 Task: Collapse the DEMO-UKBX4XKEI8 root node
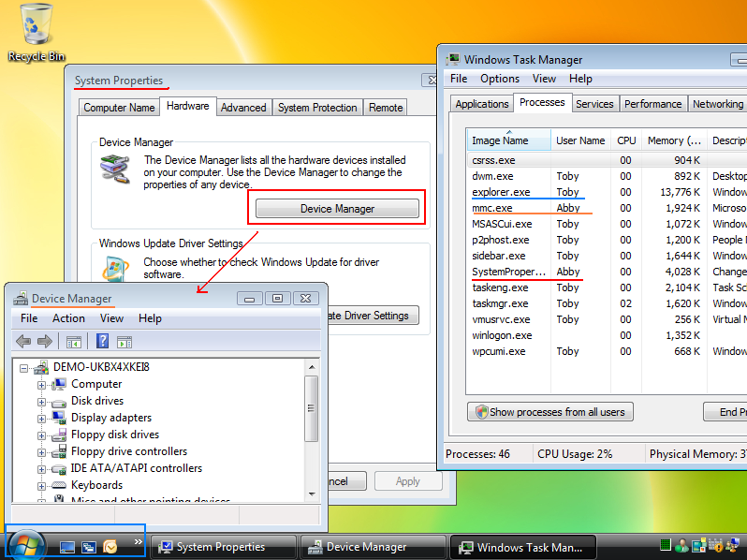[x=23, y=368]
